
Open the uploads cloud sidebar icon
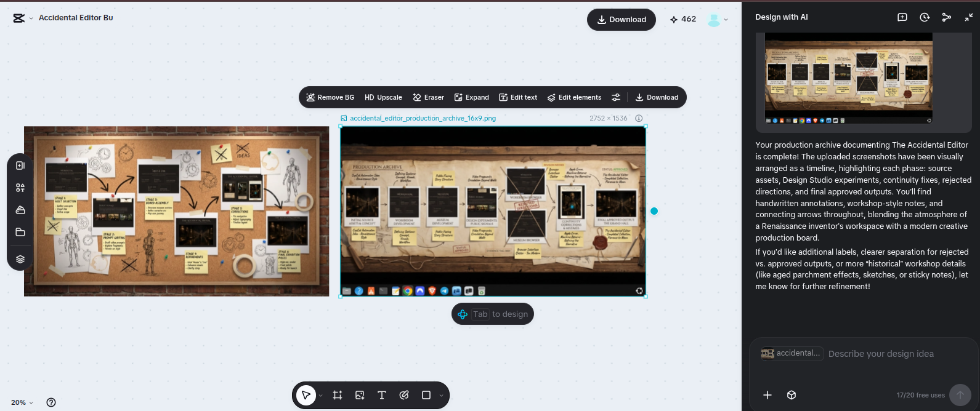click(20, 210)
